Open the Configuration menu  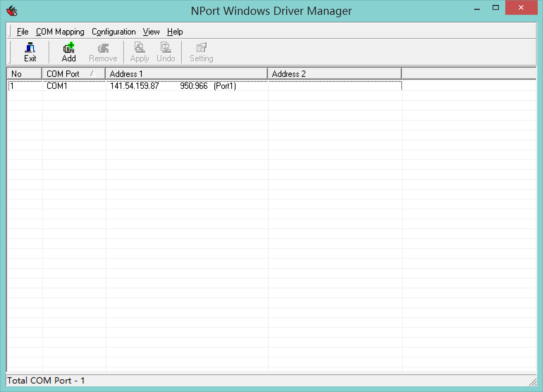pos(114,32)
